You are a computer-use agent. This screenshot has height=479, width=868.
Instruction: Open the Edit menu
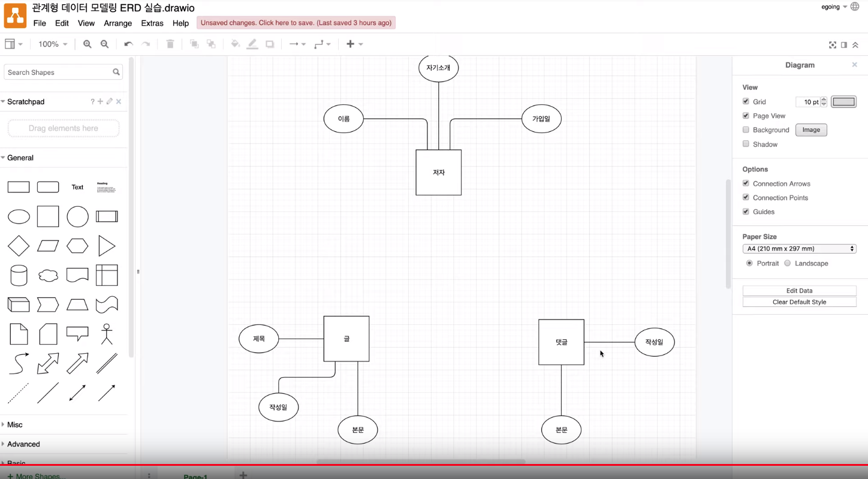[62, 23]
